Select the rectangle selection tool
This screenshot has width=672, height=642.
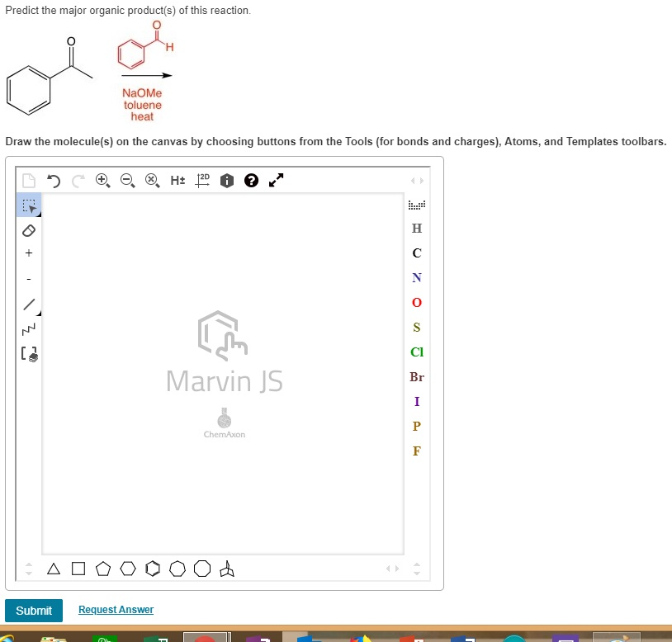[x=29, y=206]
